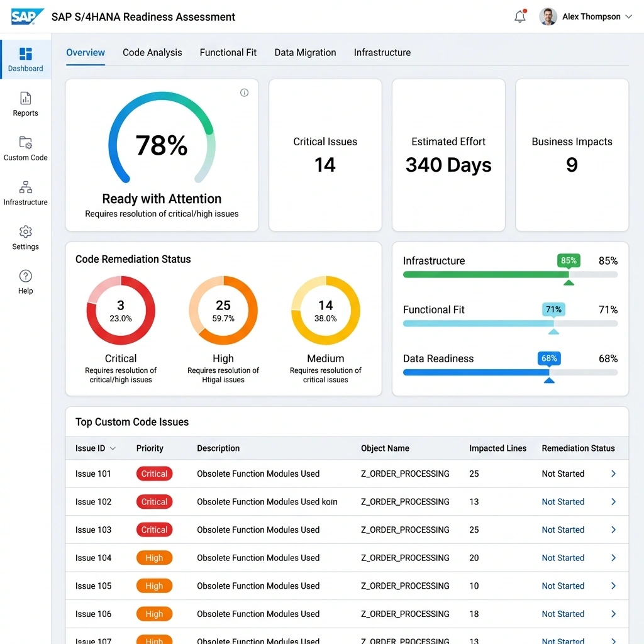This screenshot has width=644, height=644.
Task: Click the info icon on readiness gauge card
Action: (244, 93)
